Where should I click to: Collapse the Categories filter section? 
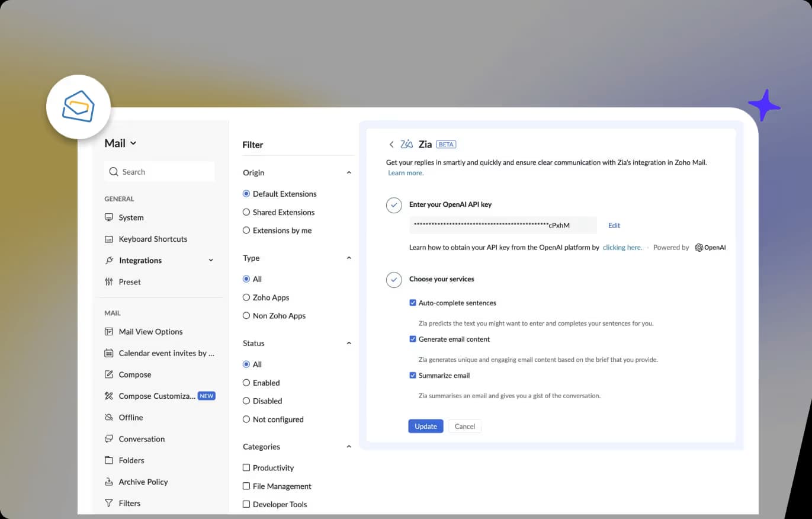349,447
